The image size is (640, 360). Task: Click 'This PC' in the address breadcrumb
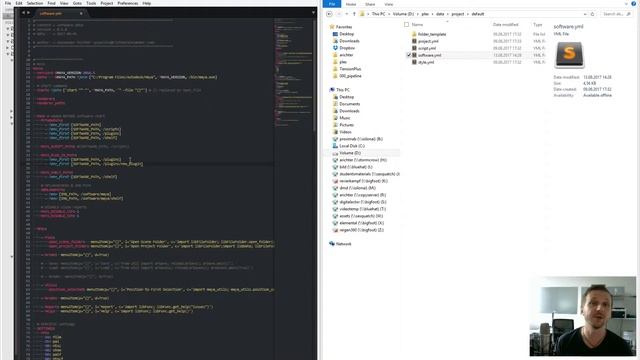coord(378,14)
